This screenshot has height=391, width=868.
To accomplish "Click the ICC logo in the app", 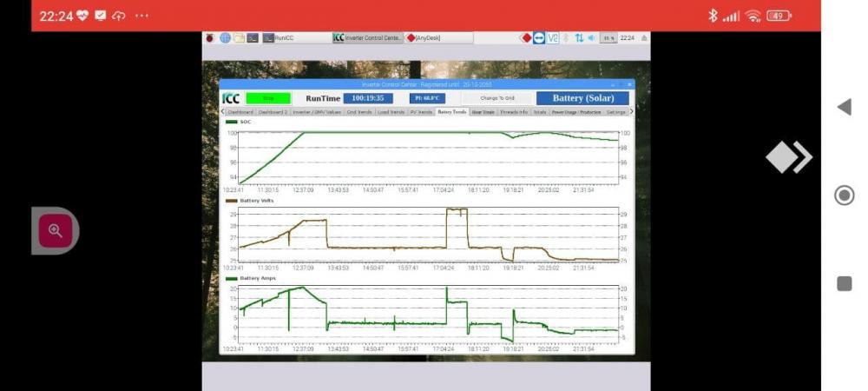I will (231, 98).
